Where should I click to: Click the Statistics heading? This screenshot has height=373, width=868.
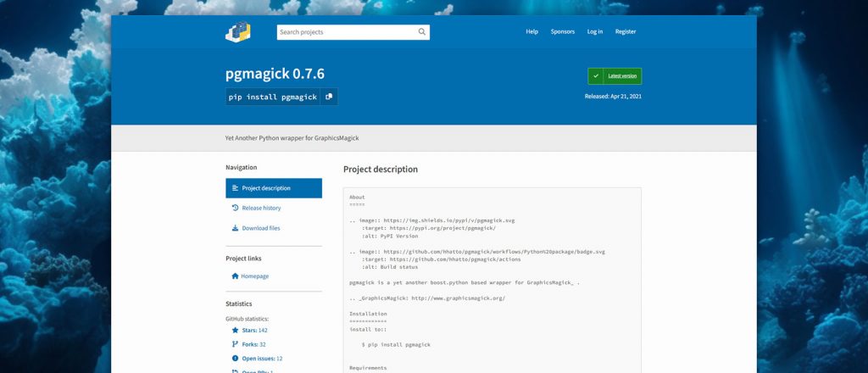coord(238,303)
